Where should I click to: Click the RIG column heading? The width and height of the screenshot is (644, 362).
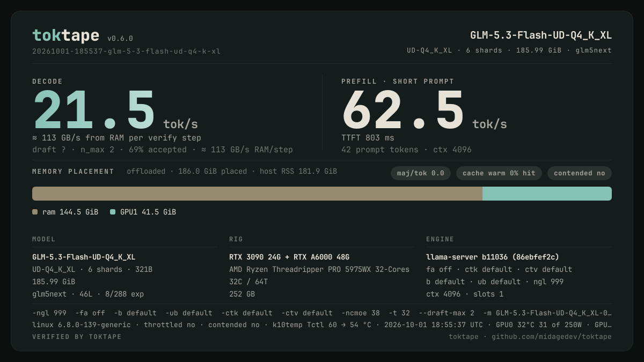click(236, 239)
